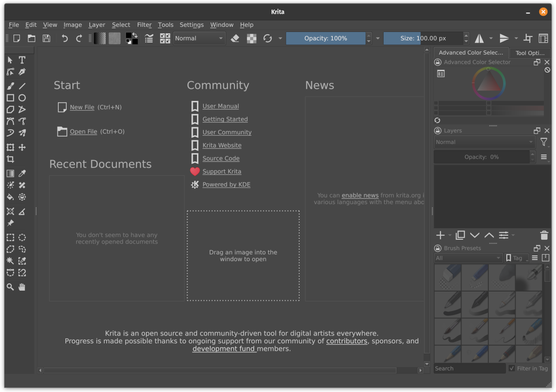Switch to the Tool Options tab
Image resolution: width=556 pixels, height=392 pixels.
tap(530, 53)
